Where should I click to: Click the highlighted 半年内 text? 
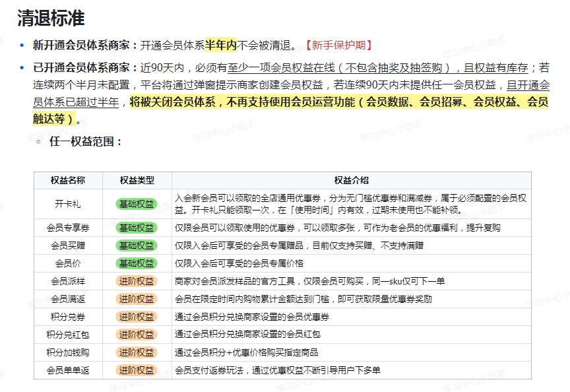point(221,45)
